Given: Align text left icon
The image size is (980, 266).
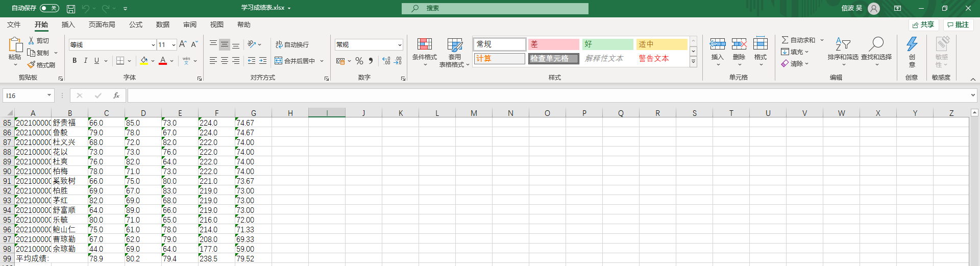Looking at the screenshot, I should 213,61.
